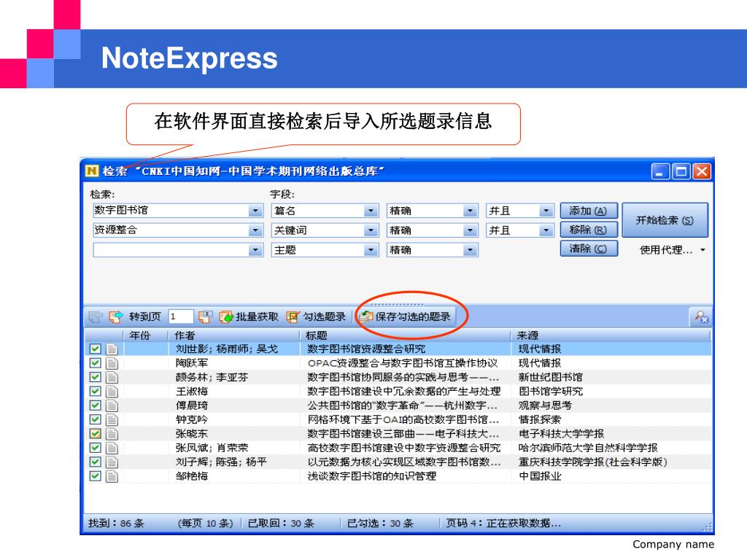Click document icon in 邹艳梅 row
This screenshot has height=560, width=747.
click(112, 476)
